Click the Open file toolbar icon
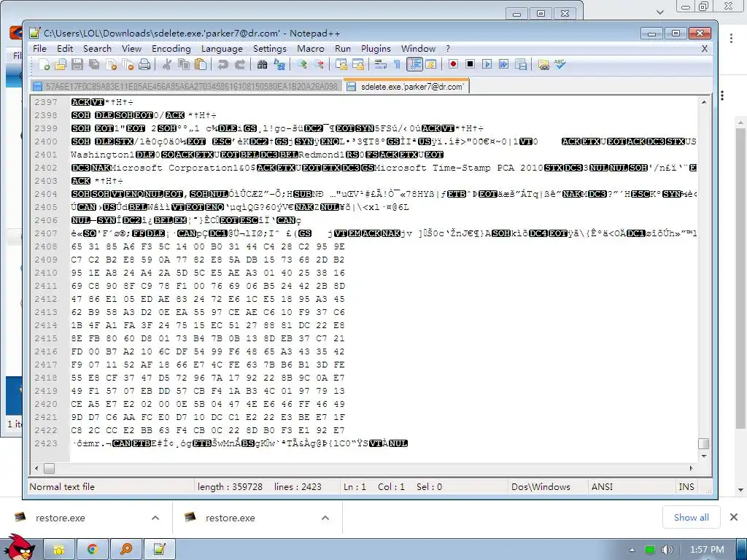 pyautogui.click(x=61, y=64)
